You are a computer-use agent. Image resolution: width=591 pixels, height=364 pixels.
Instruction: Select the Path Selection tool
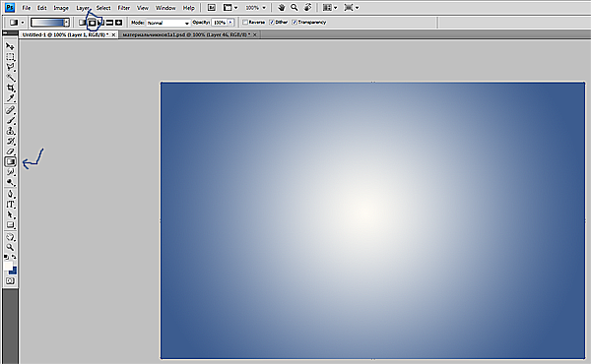point(10,214)
